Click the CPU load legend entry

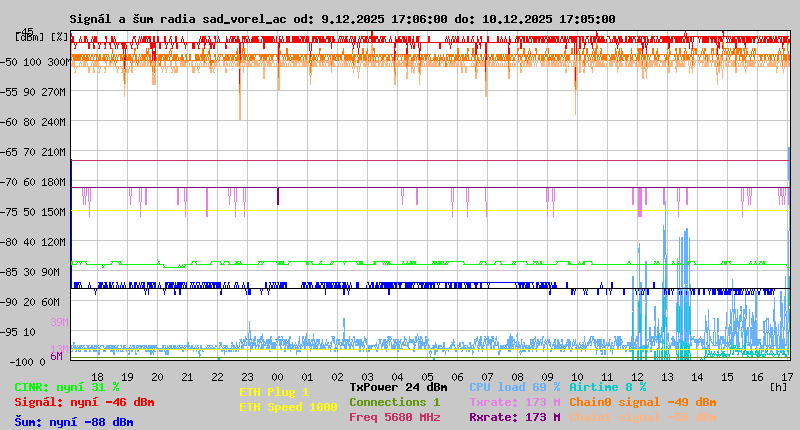tap(514, 387)
